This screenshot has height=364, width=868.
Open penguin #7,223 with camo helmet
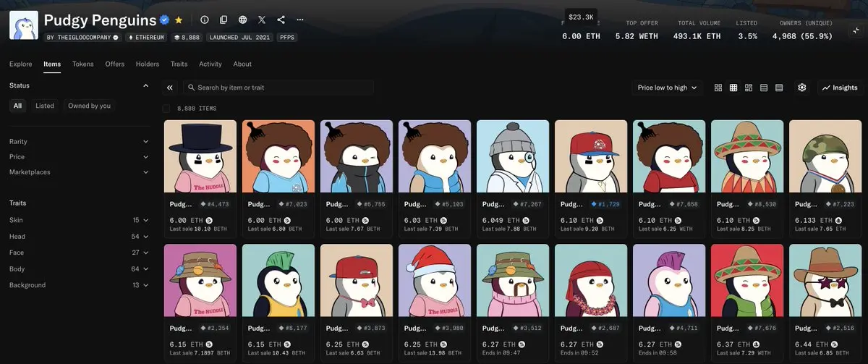click(x=825, y=179)
